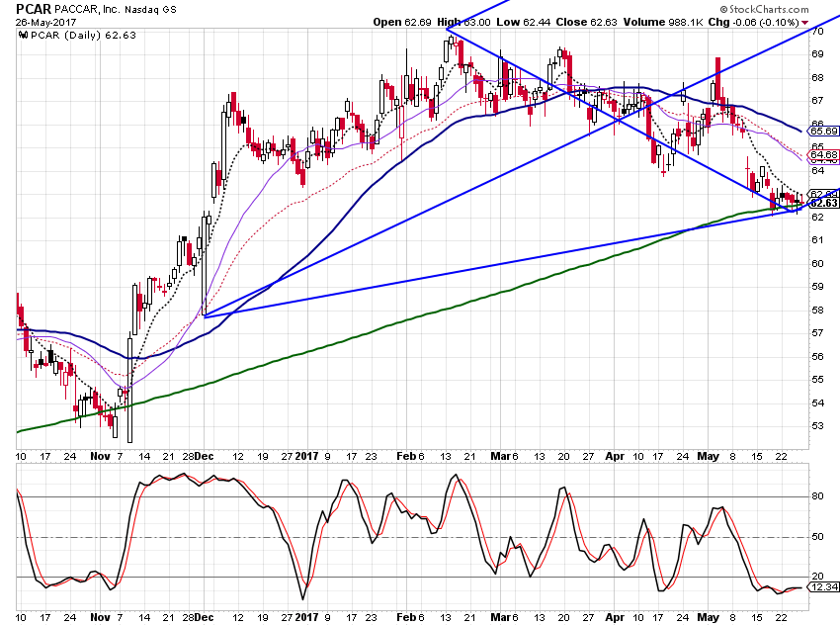The image size is (840, 626).
Task: Click the 65.69 moving average price tag
Action: click(824, 131)
